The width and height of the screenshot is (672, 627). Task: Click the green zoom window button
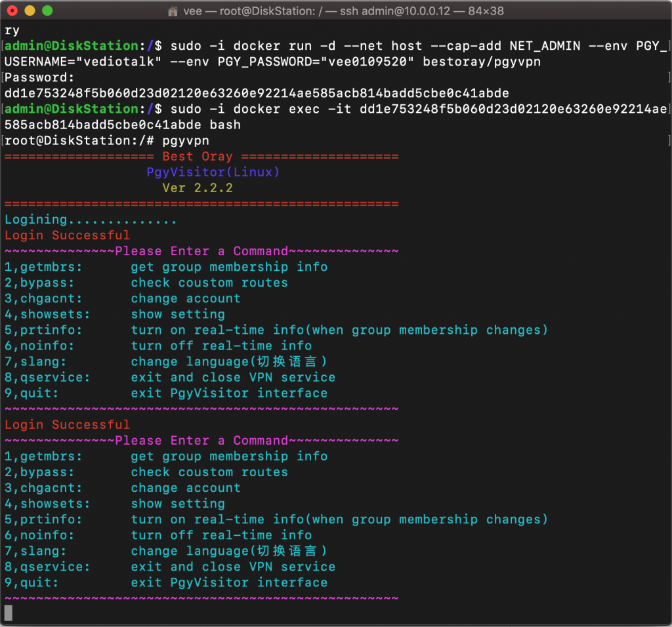(x=47, y=10)
